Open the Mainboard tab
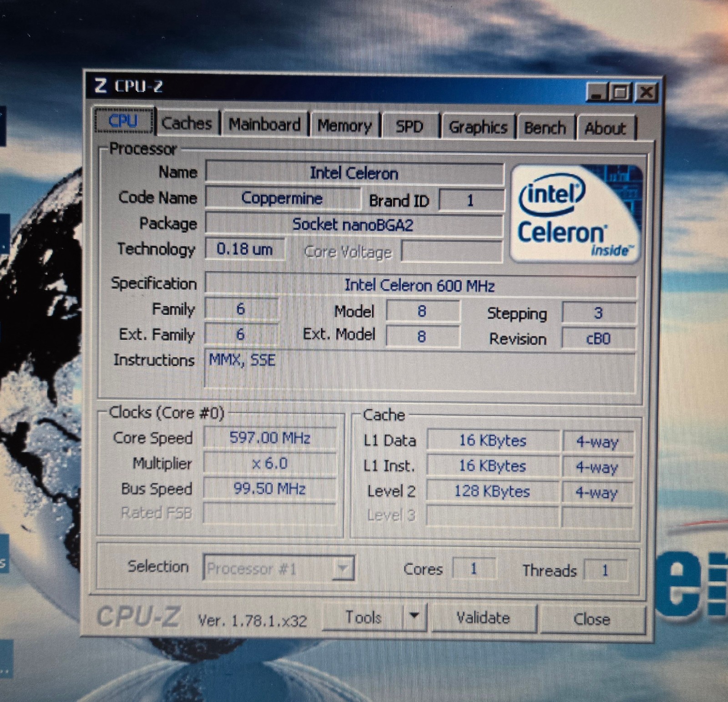This screenshot has height=702, width=728. pos(264,124)
